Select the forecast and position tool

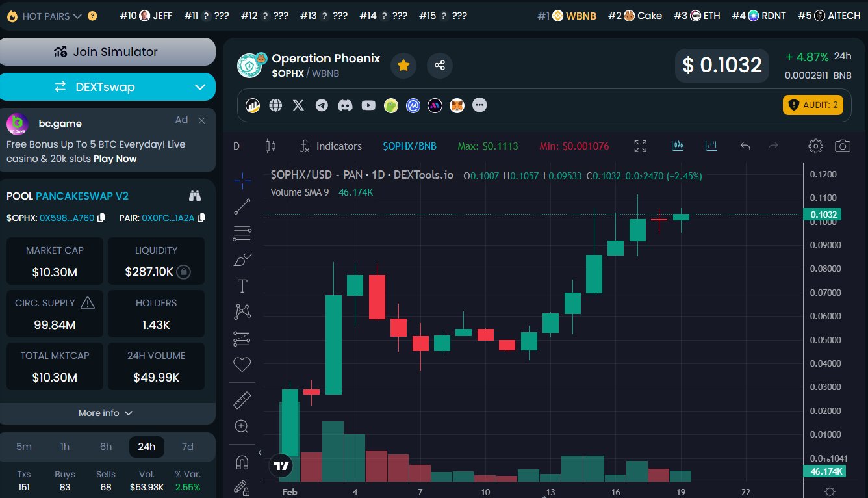click(x=242, y=339)
